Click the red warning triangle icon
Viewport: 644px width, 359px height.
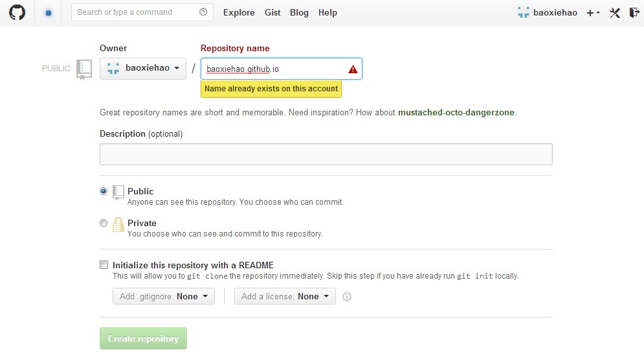353,69
